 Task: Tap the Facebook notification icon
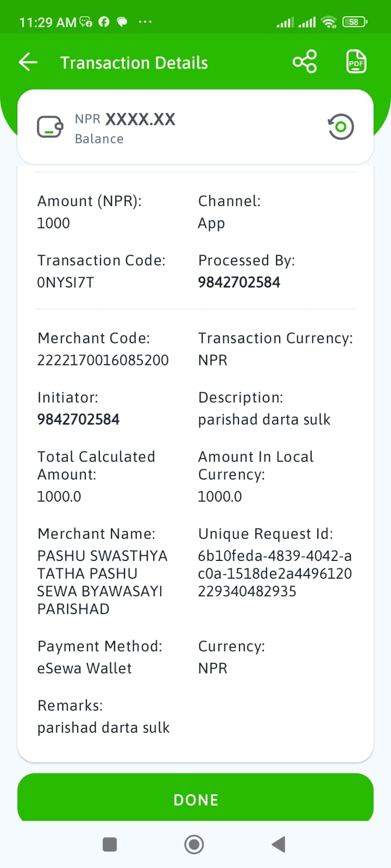tap(104, 22)
